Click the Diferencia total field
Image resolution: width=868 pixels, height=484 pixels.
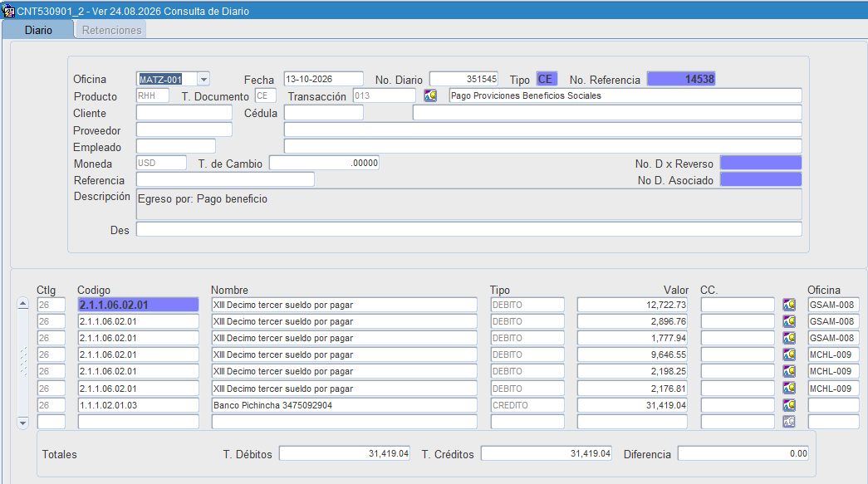[x=743, y=453]
